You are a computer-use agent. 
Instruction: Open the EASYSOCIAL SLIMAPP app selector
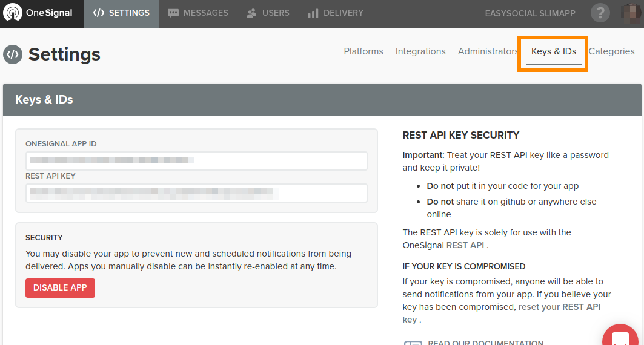click(530, 13)
